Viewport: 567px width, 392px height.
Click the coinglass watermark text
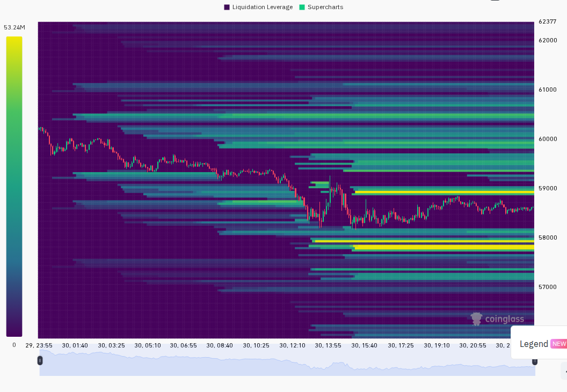(504, 319)
